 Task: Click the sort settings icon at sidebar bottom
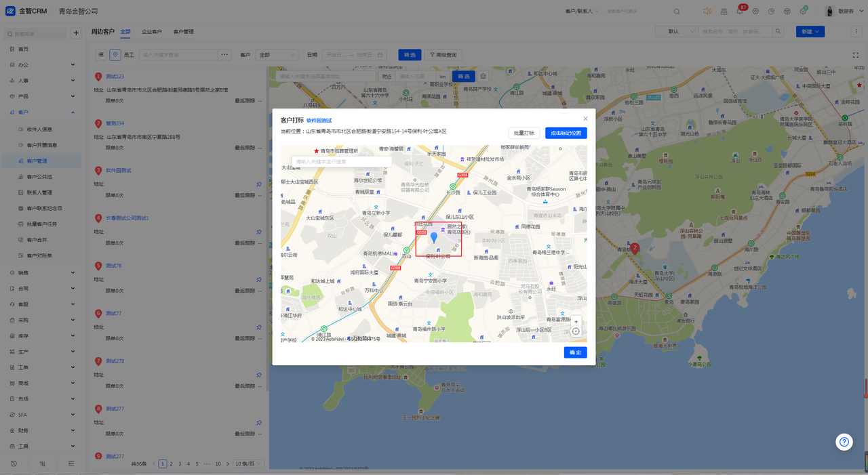tap(43, 463)
